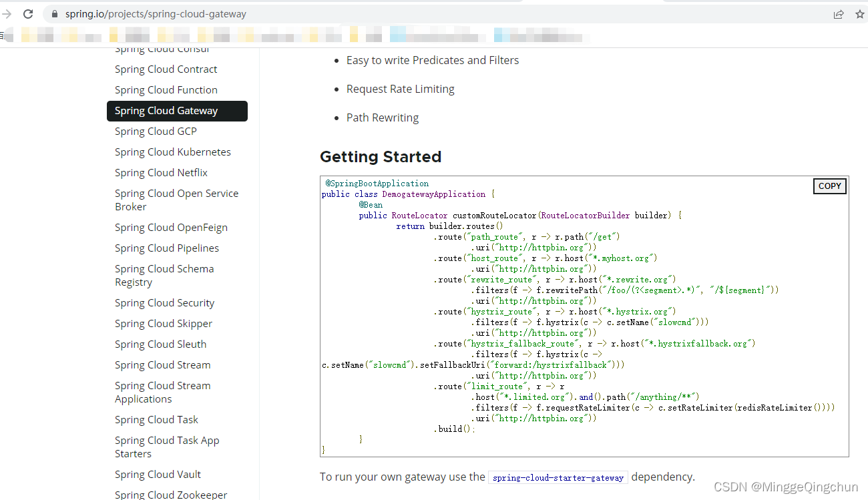Go to Spring Cloud OpenFeign
Viewport: 868px width, 500px height.
[171, 228]
